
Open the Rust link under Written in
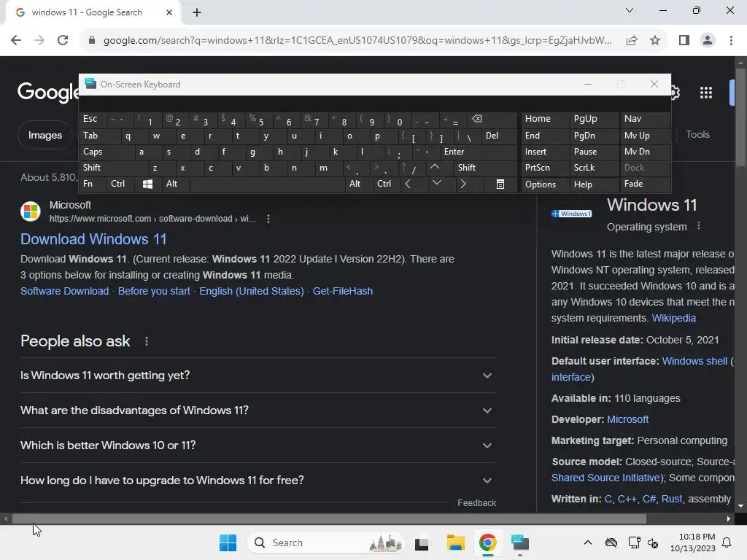671,499
